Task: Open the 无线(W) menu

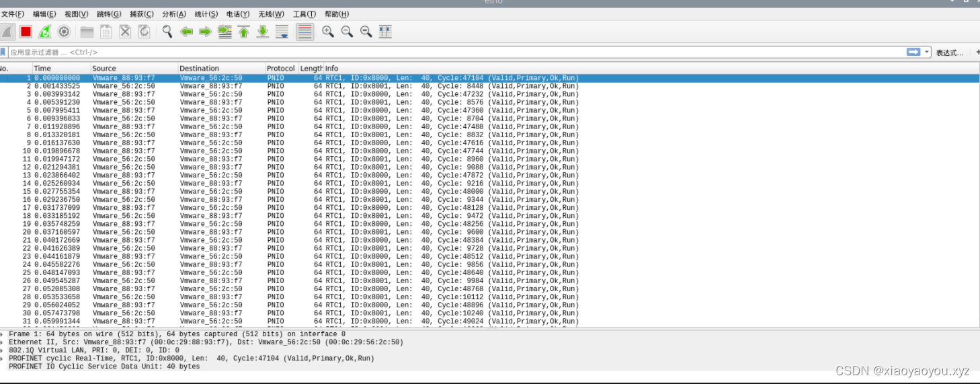Action: (x=271, y=14)
